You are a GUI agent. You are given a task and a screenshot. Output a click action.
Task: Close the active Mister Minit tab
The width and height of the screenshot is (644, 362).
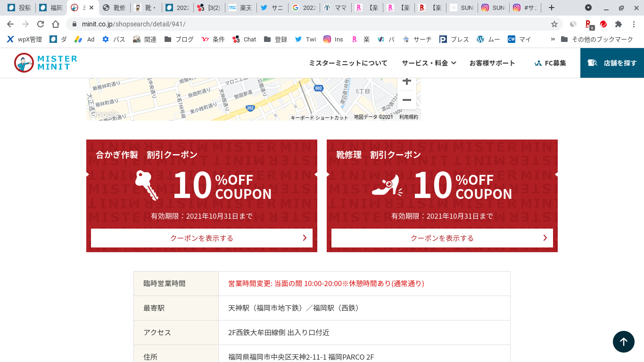tap(91, 8)
